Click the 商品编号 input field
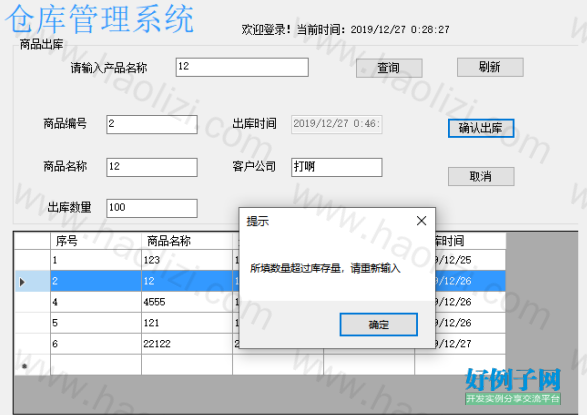The width and height of the screenshot is (587, 415). (x=152, y=124)
